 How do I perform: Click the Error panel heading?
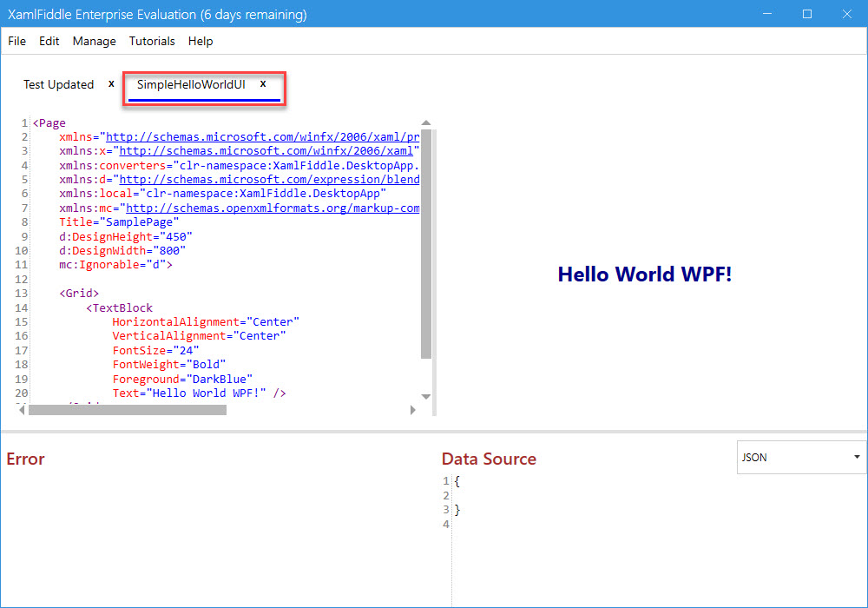(x=25, y=459)
